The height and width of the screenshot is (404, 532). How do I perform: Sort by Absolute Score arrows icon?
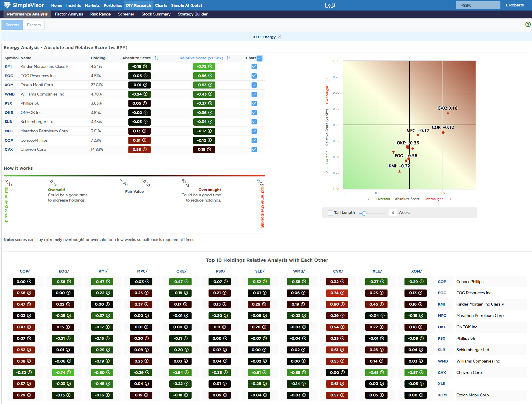tap(156, 58)
